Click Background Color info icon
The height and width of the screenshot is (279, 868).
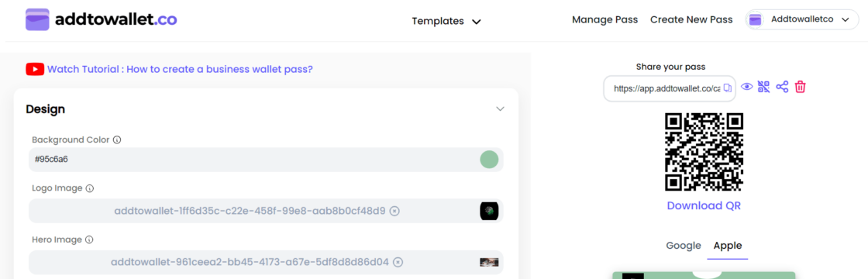tap(117, 140)
